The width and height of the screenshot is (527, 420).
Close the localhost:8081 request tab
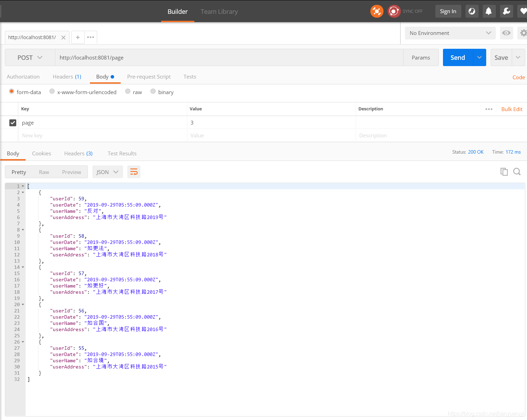tap(63, 37)
